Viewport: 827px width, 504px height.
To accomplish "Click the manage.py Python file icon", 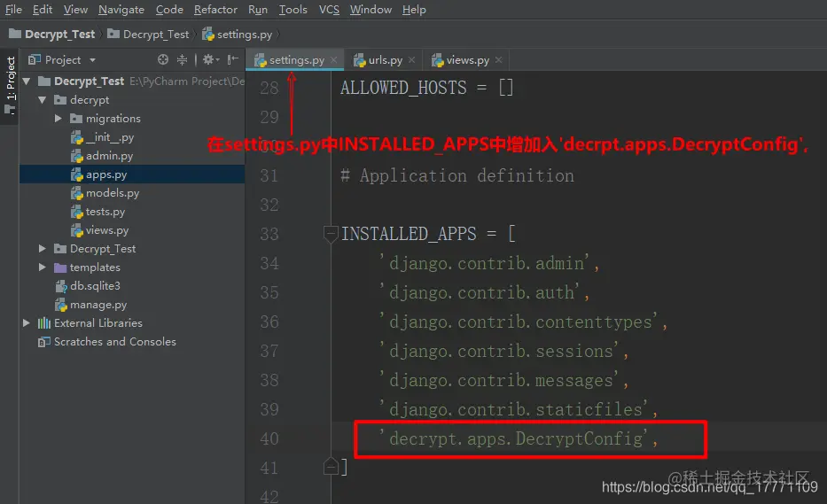I will [x=61, y=305].
